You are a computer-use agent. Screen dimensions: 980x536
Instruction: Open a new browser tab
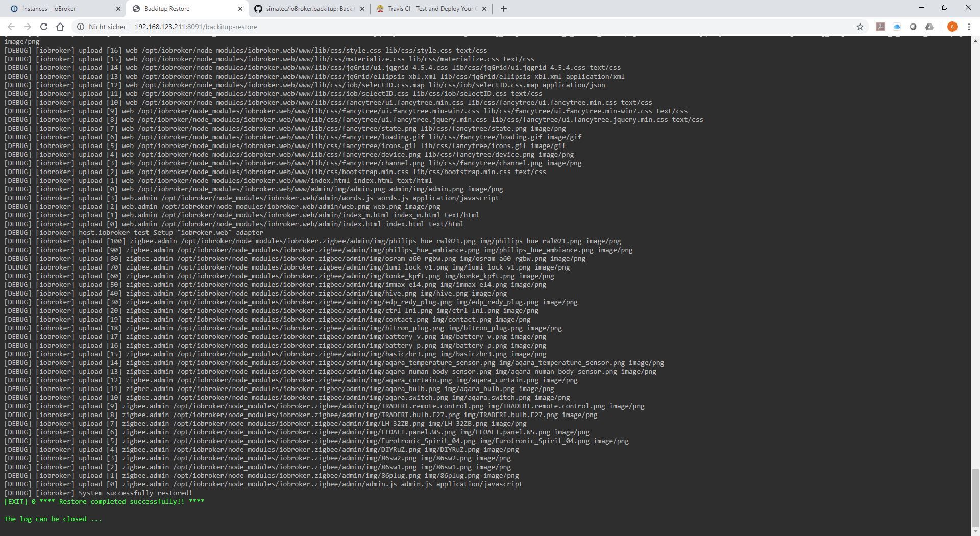coord(504,9)
